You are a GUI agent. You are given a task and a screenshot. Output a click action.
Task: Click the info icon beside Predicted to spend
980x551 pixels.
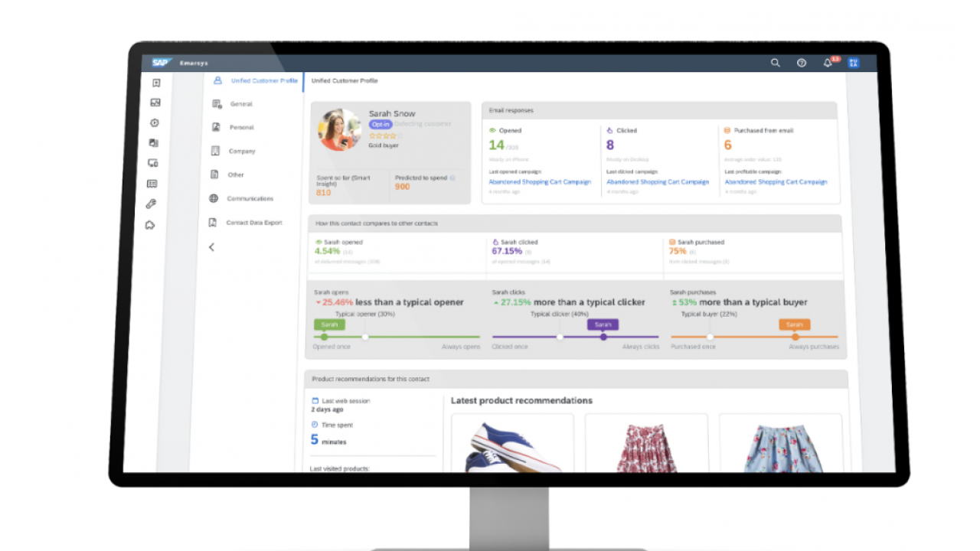point(452,178)
